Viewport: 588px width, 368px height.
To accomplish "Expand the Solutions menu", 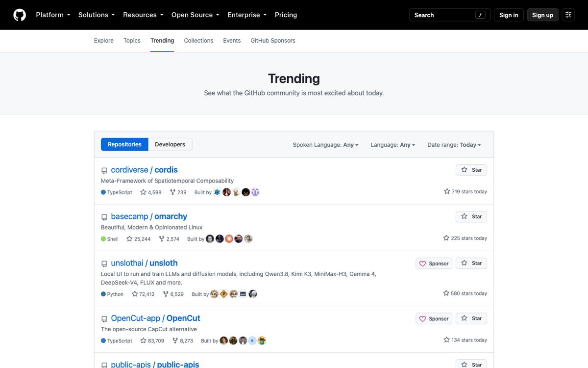I will coord(97,15).
